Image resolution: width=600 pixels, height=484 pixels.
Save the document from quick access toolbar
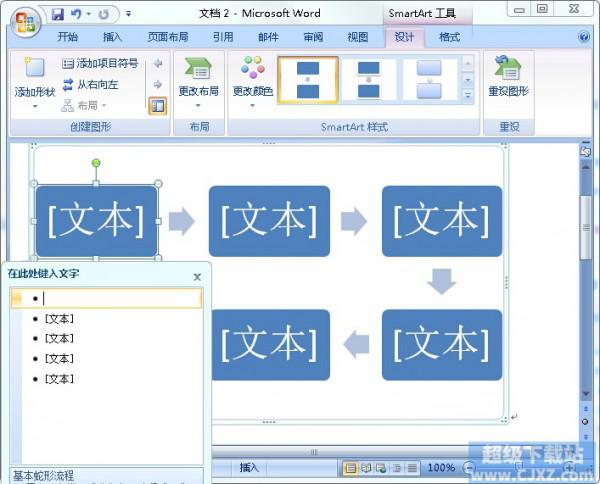(58, 15)
